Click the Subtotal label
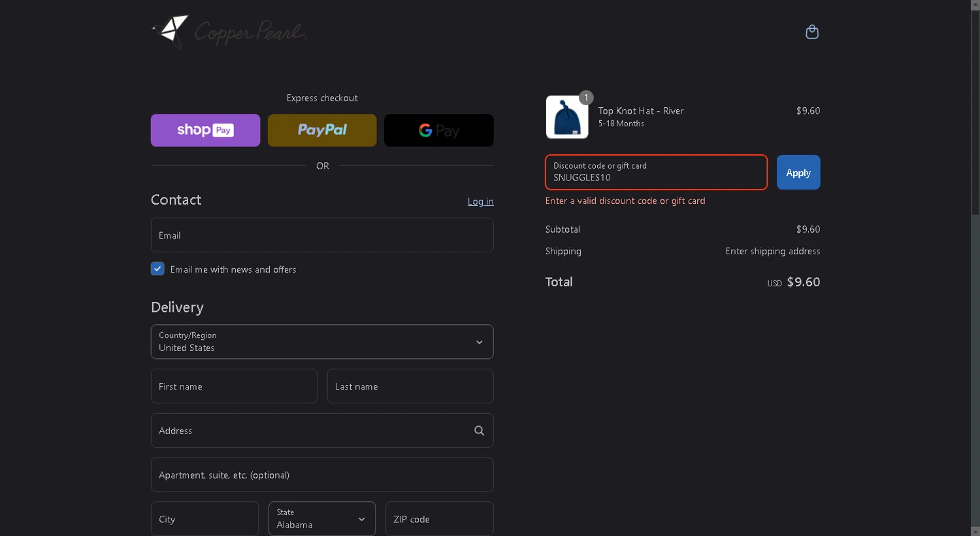The image size is (980, 536). click(x=563, y=229)
